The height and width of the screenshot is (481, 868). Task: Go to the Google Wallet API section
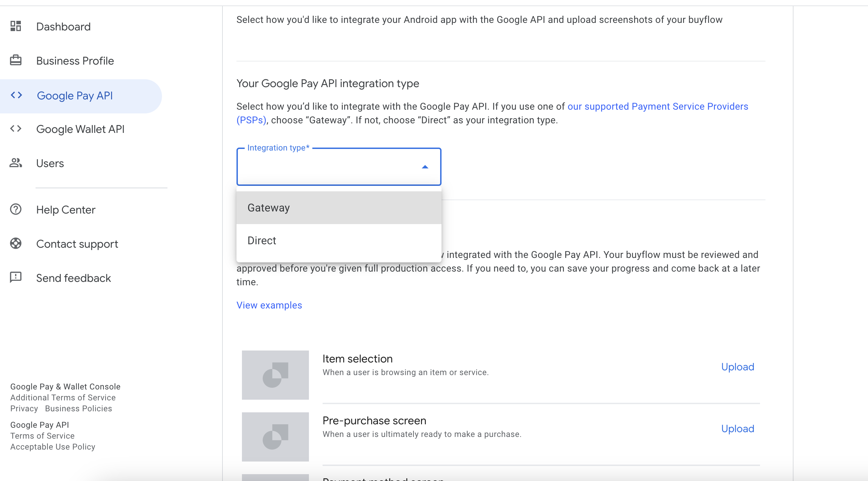tap(80, 129)
